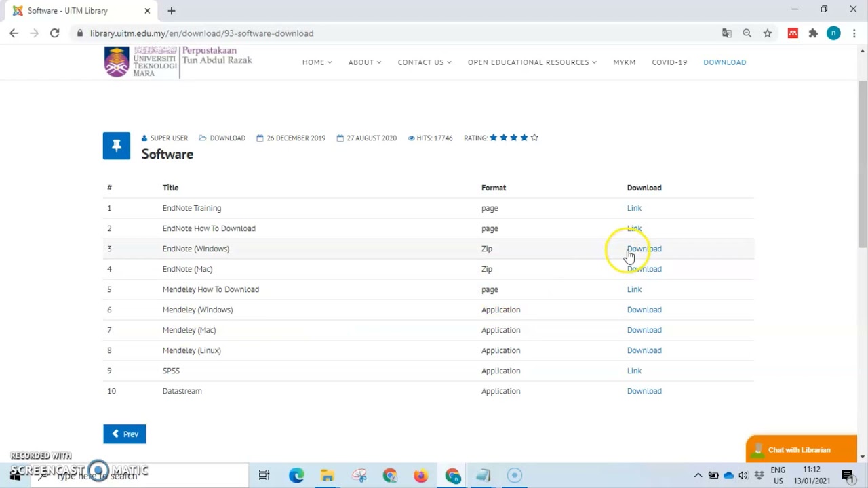
Task: Open the EndNote How To Download link
Action: coord(634,228)
